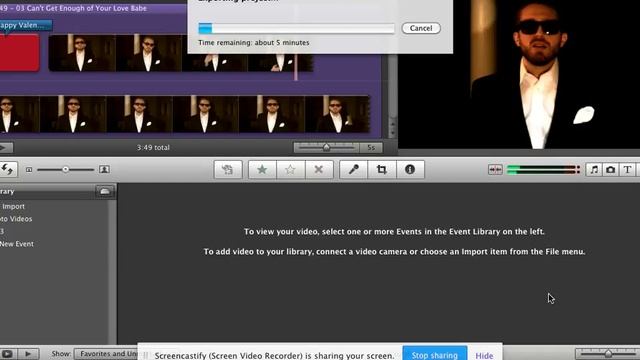Click the swap events and projects icon
Screen dimensions: 640x360
click(7, 169)
